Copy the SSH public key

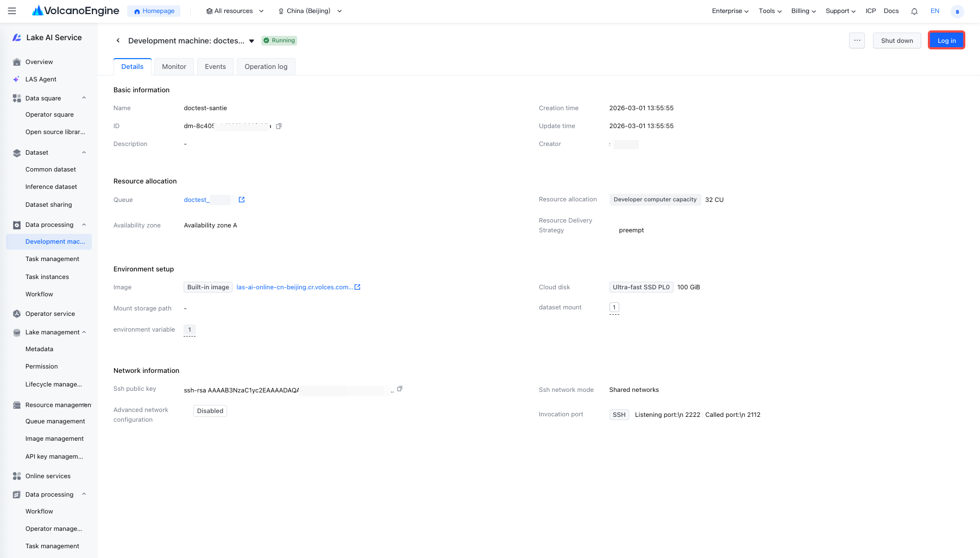point(400,389)
